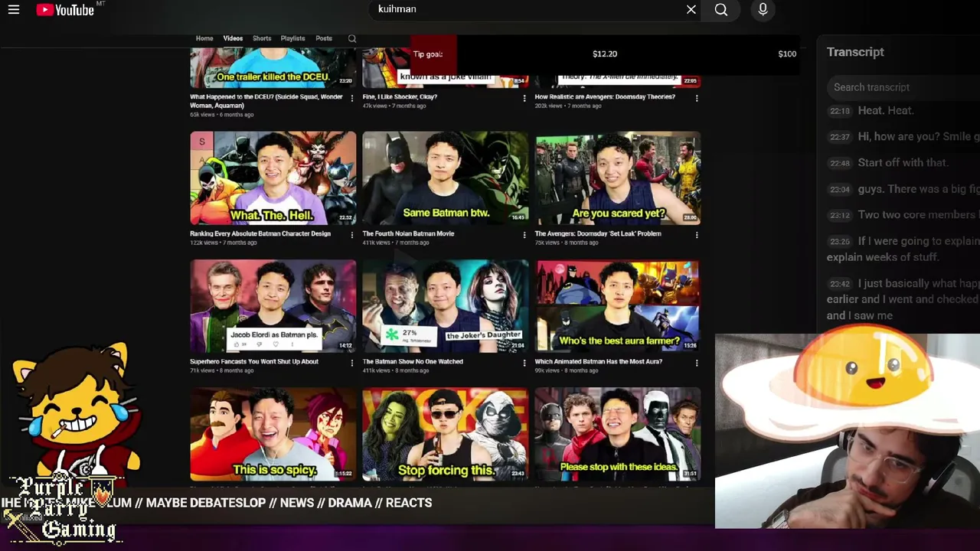
Task: Jump to transcript line 'guys. There was a big'
Action: pyautogui.click(x=919, y=189)
